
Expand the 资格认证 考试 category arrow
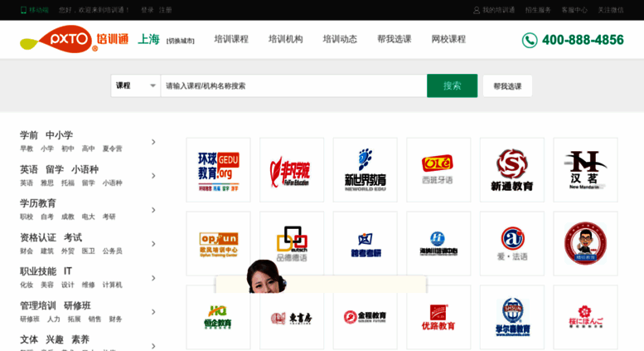[x=153, y=244]
